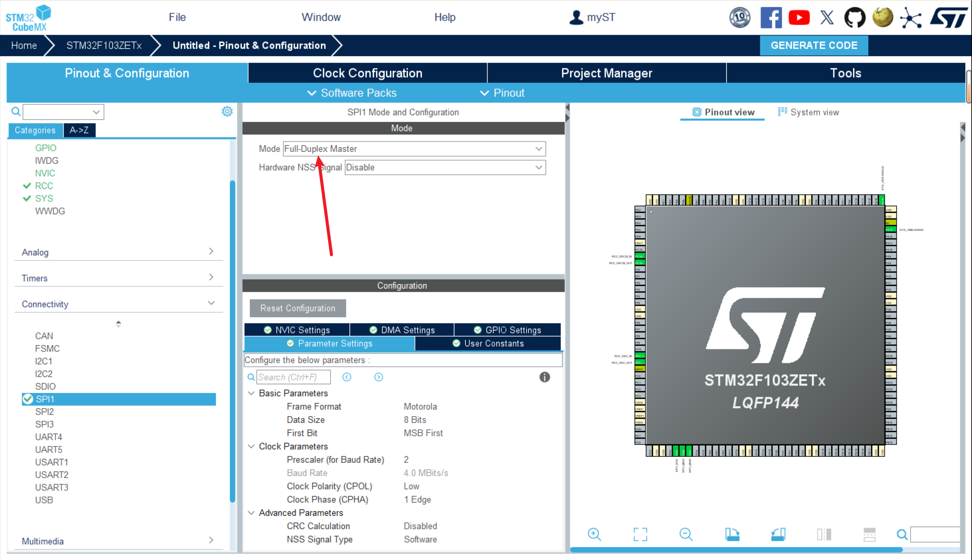Open the Hardware NSS Signal dropdown
This screenshot has width=972, height=560.
pyautogui.click(x=445, y=167)
